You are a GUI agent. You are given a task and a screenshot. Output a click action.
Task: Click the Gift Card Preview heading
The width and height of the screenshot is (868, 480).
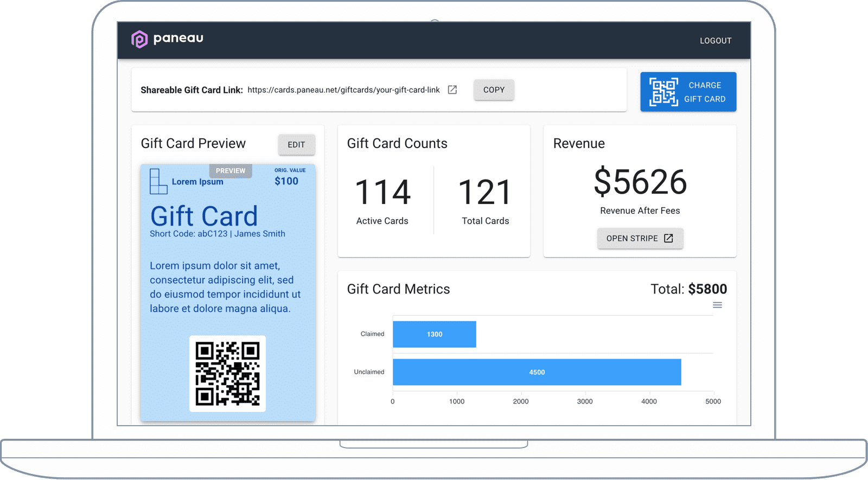(x=193, y=143)
